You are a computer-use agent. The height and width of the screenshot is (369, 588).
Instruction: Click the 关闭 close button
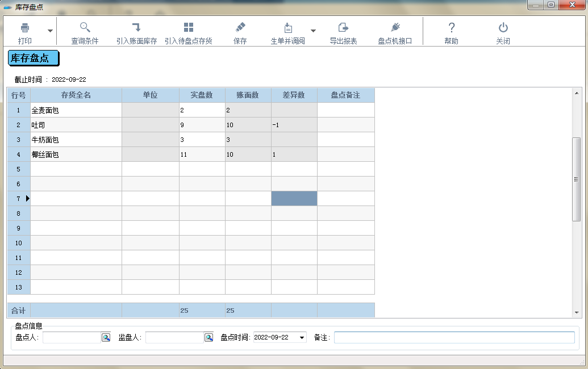[502, 31]
